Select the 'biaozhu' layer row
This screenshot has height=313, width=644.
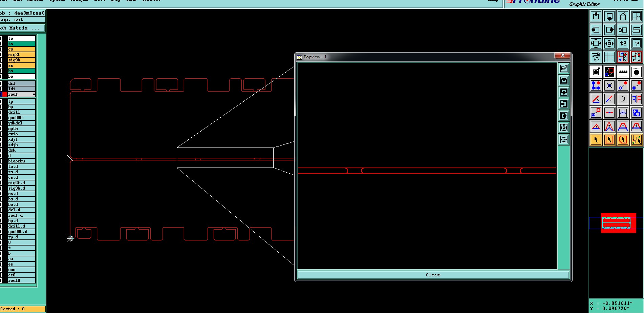click(21, 161)
